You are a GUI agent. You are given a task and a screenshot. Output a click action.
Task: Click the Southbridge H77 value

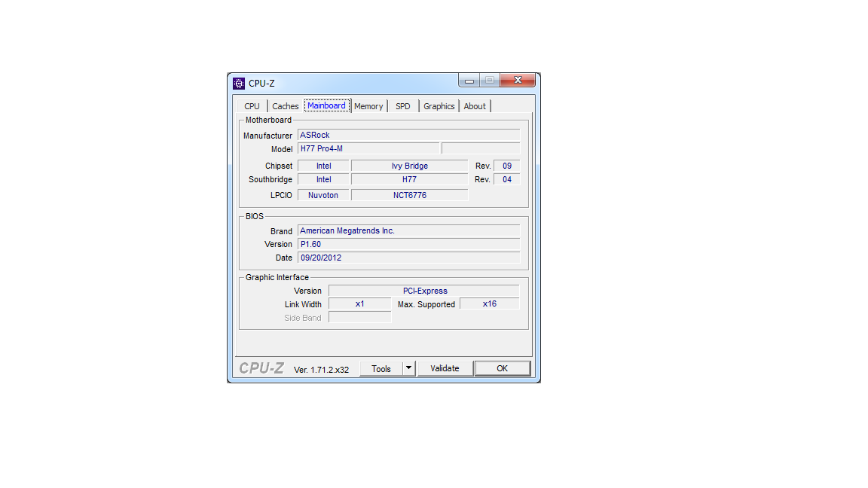pos(410,180)
